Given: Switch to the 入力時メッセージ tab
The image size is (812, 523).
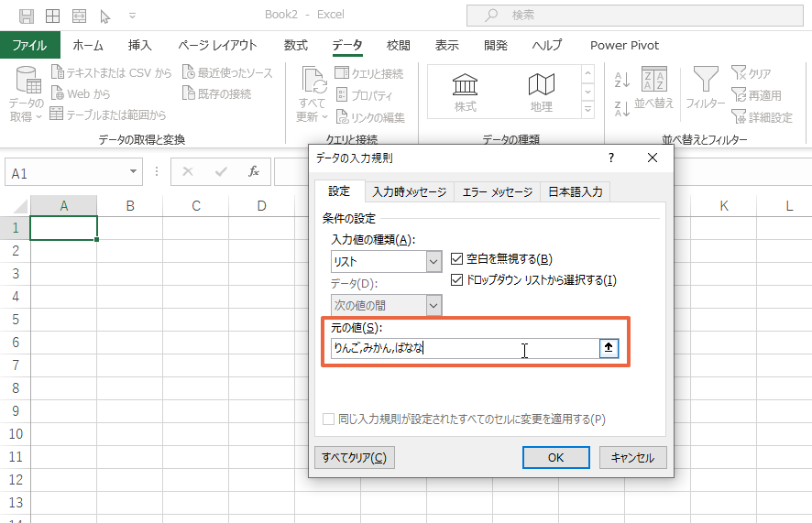Looking at the screenshot, I should (409, 192).
